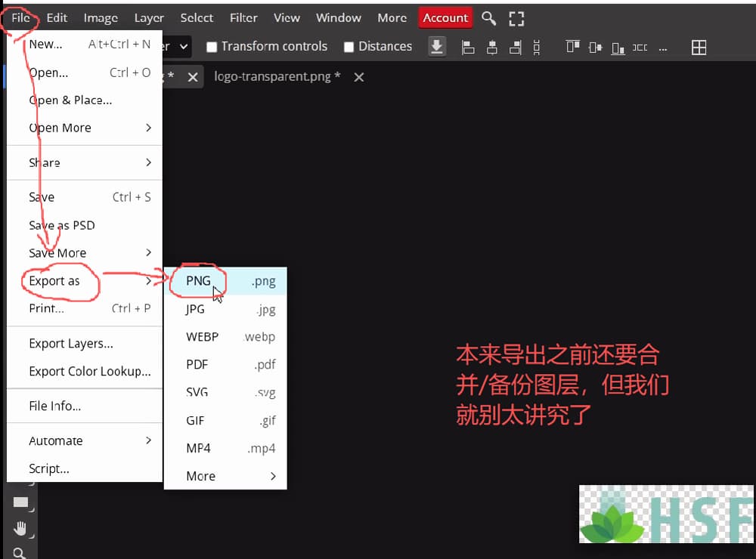Export as JPG format

(225, 310)
